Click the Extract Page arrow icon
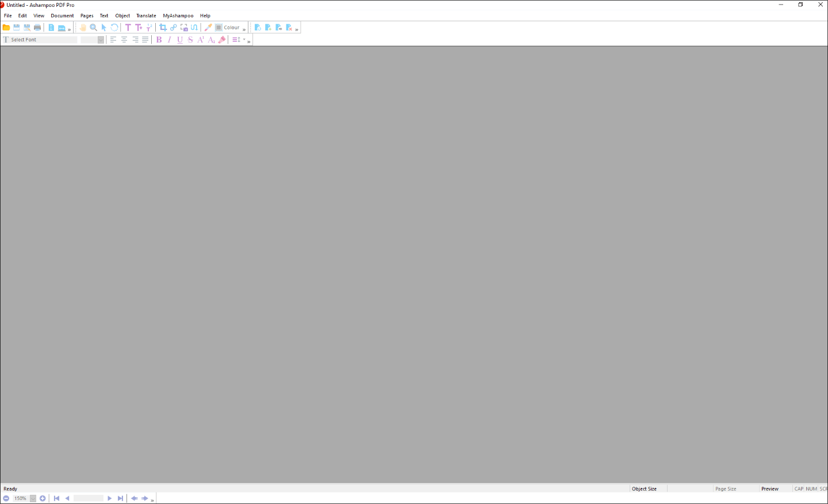The image size is (828, 504). 279,28
